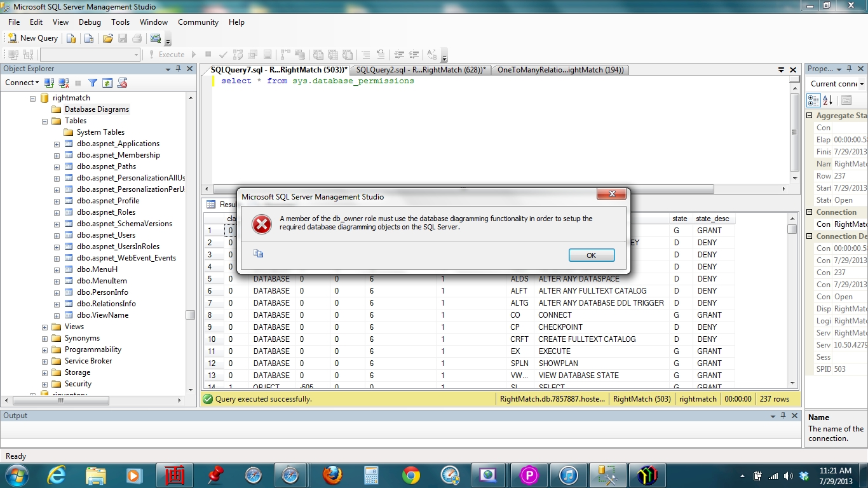Refresh the Object Explorer tree
This screenshot has height=488, width=868.
tap(107, 83)
